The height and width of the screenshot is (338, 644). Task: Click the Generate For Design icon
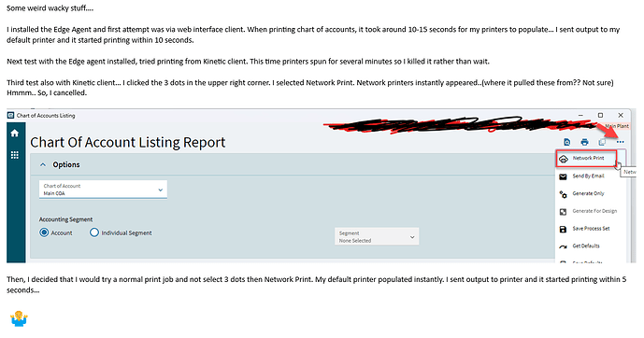(x=563, y=212)
